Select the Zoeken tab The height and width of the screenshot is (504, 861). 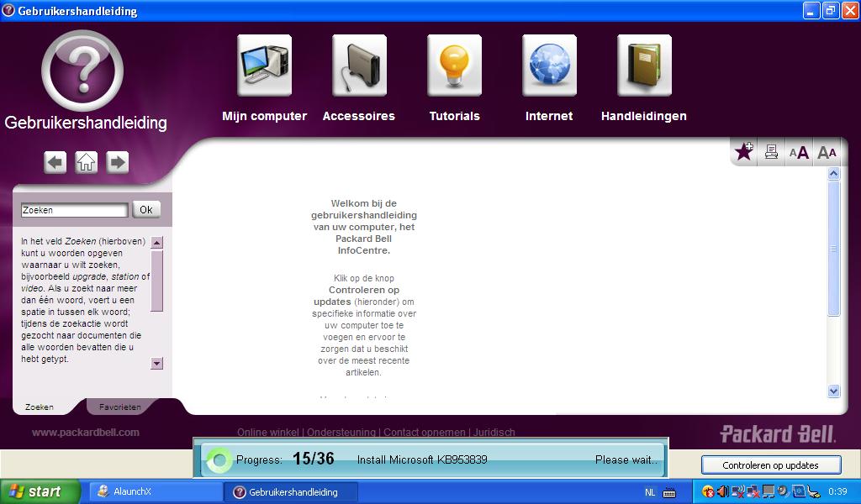[40, 407]
